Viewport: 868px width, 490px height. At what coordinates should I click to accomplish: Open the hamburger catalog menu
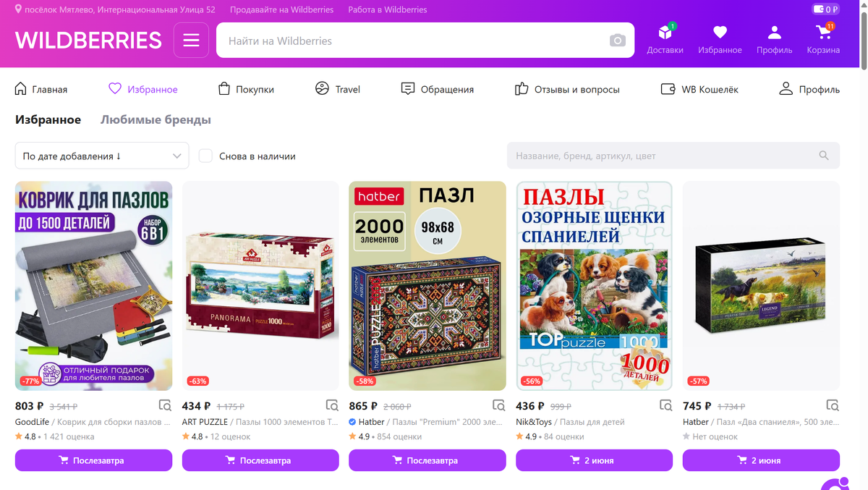click(191, 41)
